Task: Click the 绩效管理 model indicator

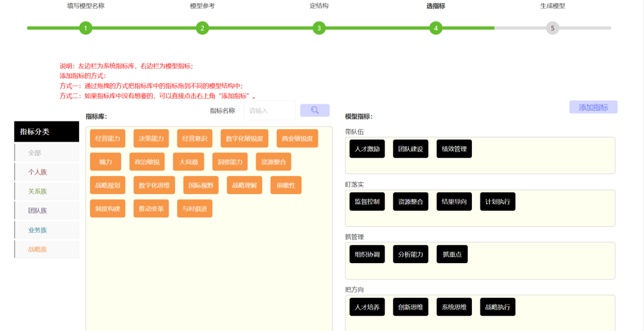Action: pos(454,149)
